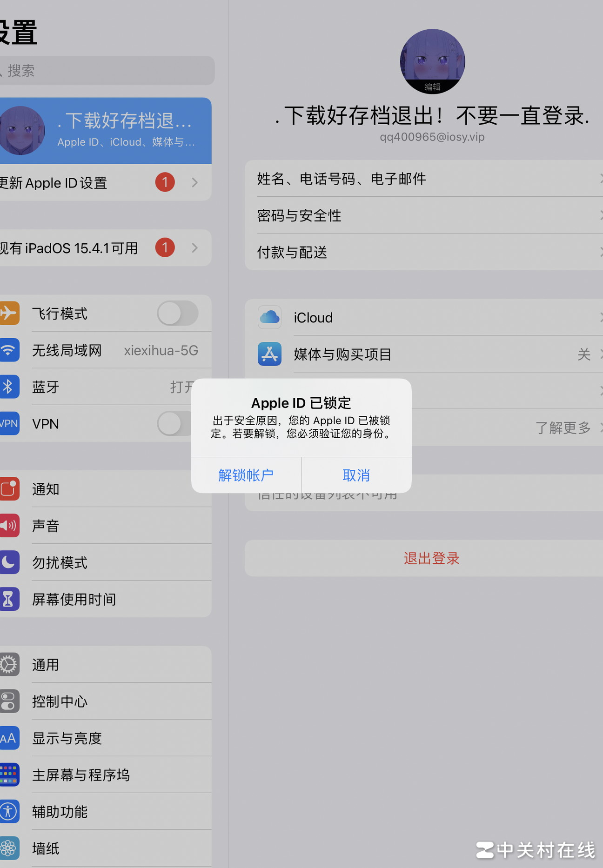Expand iPadOS 15.4.1 update chevron
Viewport: 603px width, 868px height.
tap(195, 247)
